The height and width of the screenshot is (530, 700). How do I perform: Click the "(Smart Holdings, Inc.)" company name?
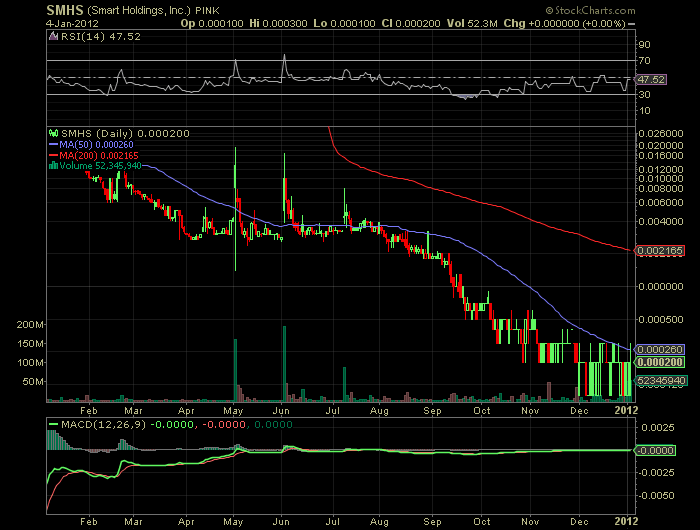tap(139, 10)
